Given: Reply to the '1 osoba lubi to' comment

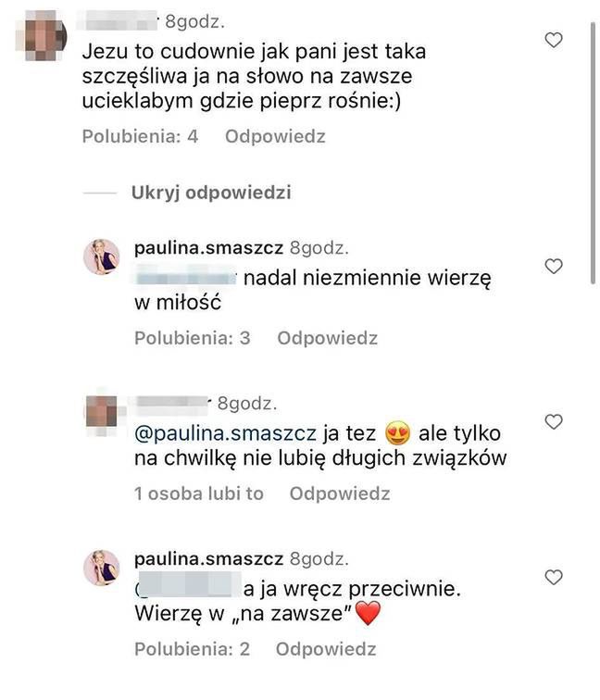Looking at the screenshot, I should (340, 494).
